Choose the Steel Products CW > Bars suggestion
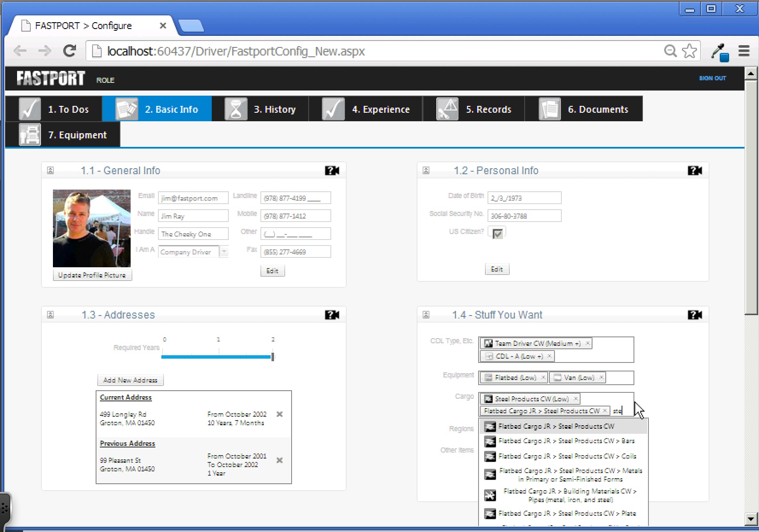Viewport: 759px width, 532px height. pyautogui.click(x=563, y=441)
